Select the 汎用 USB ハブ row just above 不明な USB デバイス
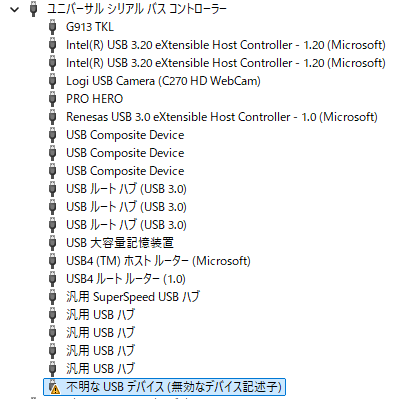 [x=100, y=369]
